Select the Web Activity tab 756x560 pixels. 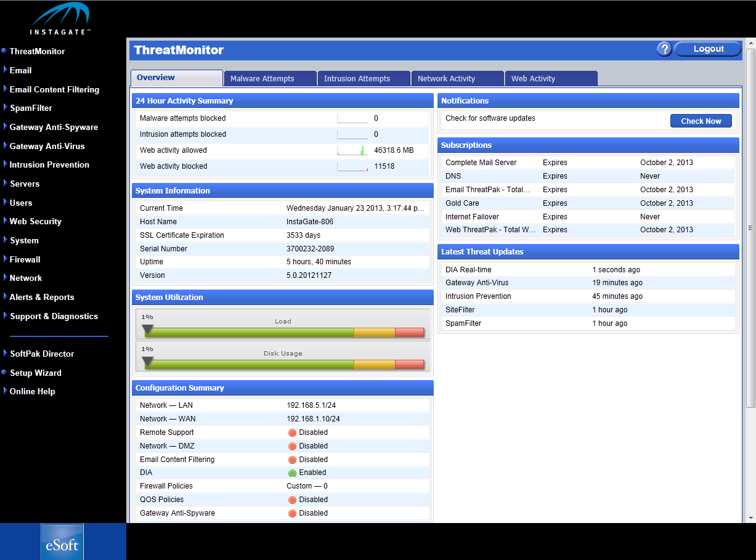point(551,78)
